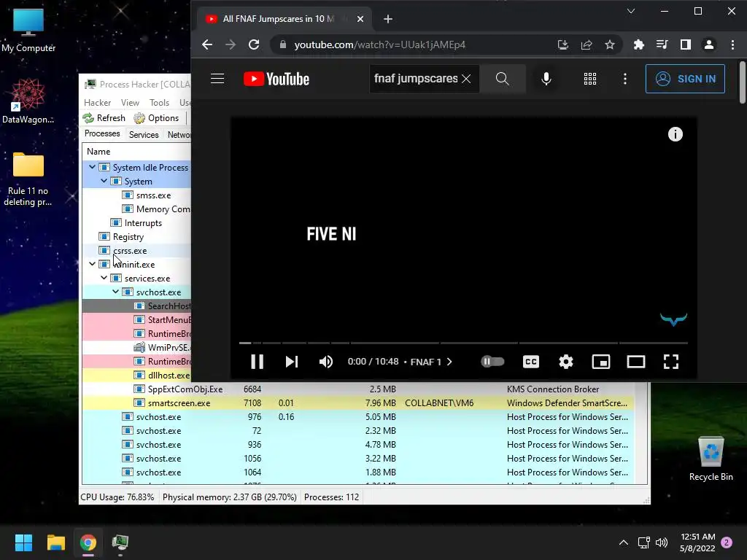Open Chrome extensions puzzle icon
This screenshot has height=560, width=747.
639,44
